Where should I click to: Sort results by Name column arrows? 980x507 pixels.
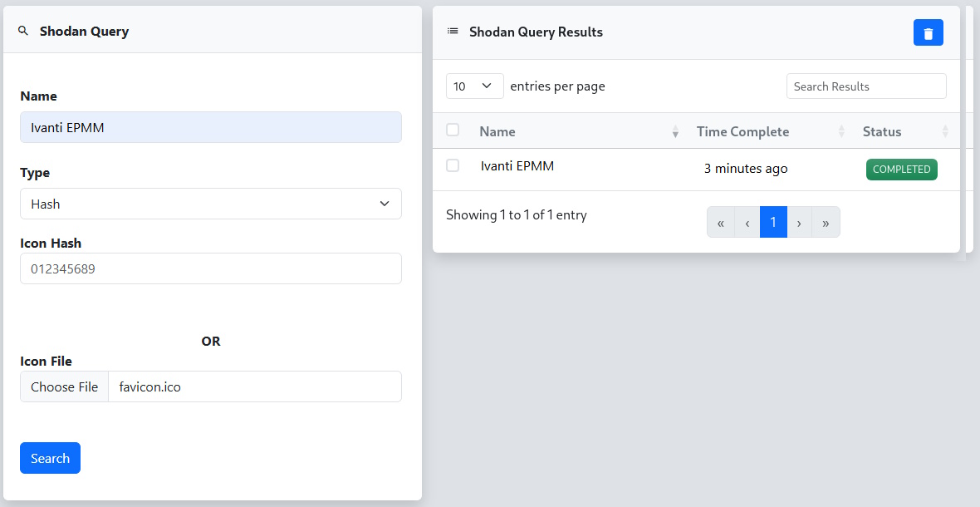pos(675,131)
